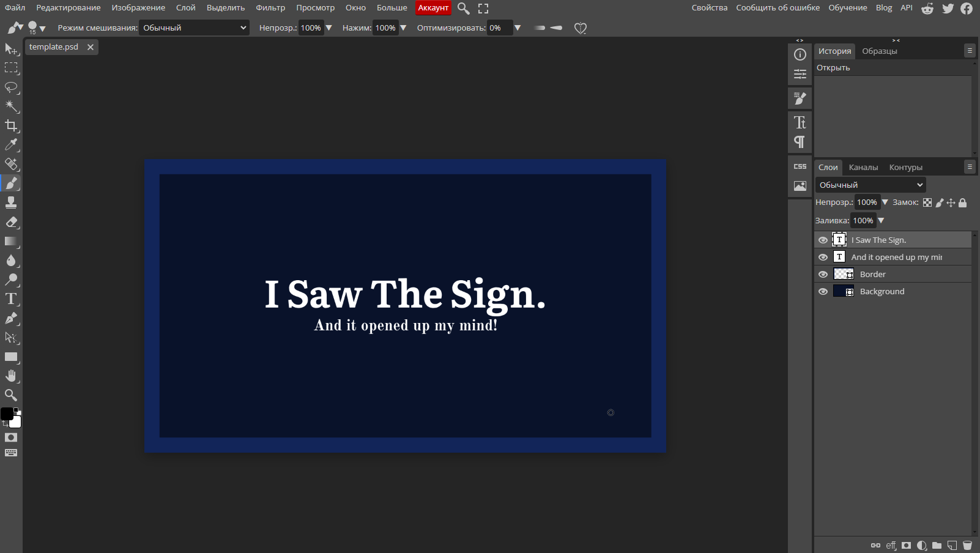Select the Rectangular Marquee tool
The width and height of the screenshot is (980, 553).
tap(11, 68)
